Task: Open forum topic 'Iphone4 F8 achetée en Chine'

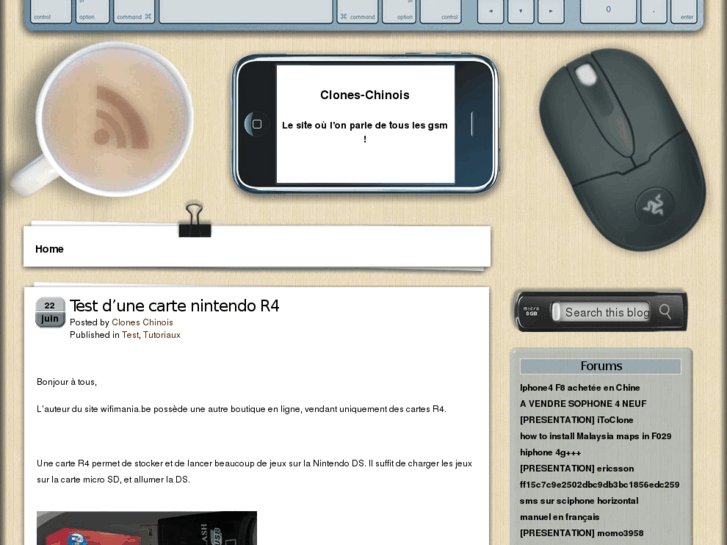Action: (x=580, y=388)
